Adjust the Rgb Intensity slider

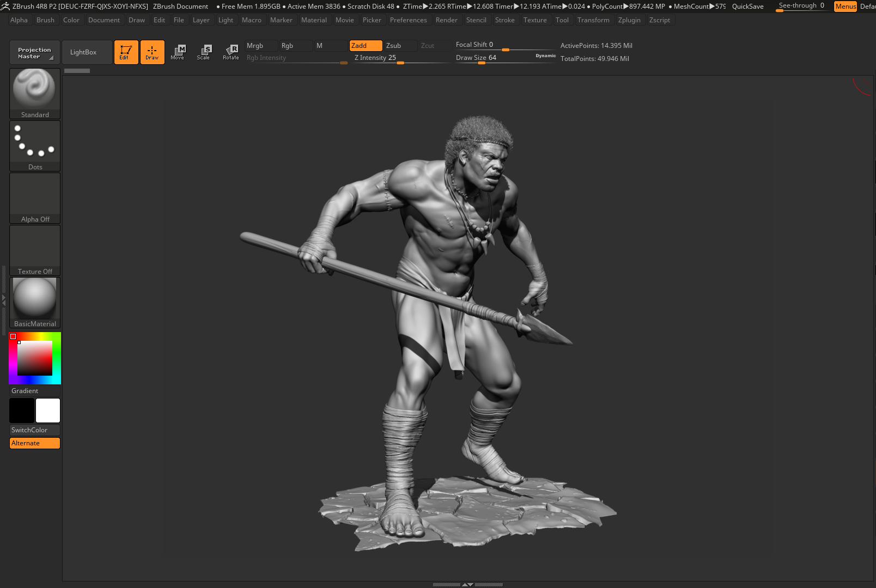[x=296, y=58]
